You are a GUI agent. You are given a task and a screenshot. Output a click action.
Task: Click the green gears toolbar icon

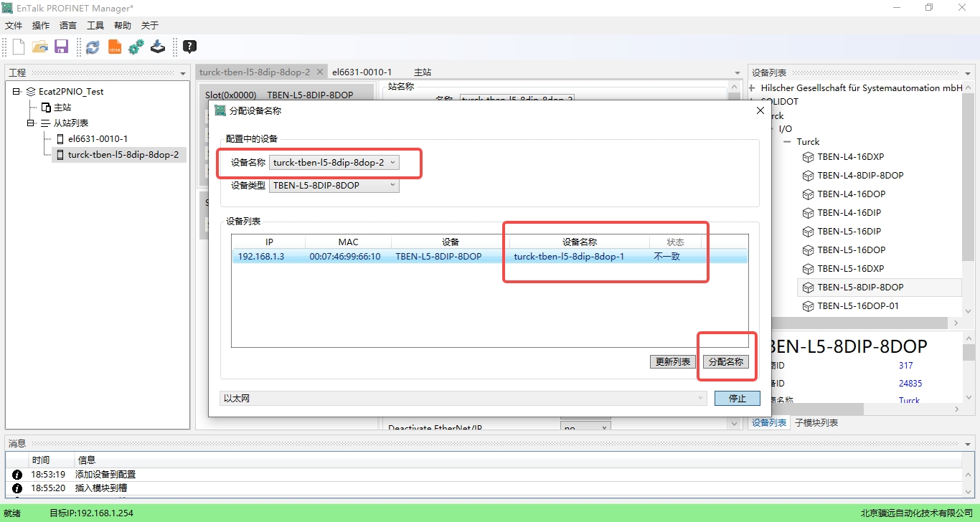click(136, 47)
